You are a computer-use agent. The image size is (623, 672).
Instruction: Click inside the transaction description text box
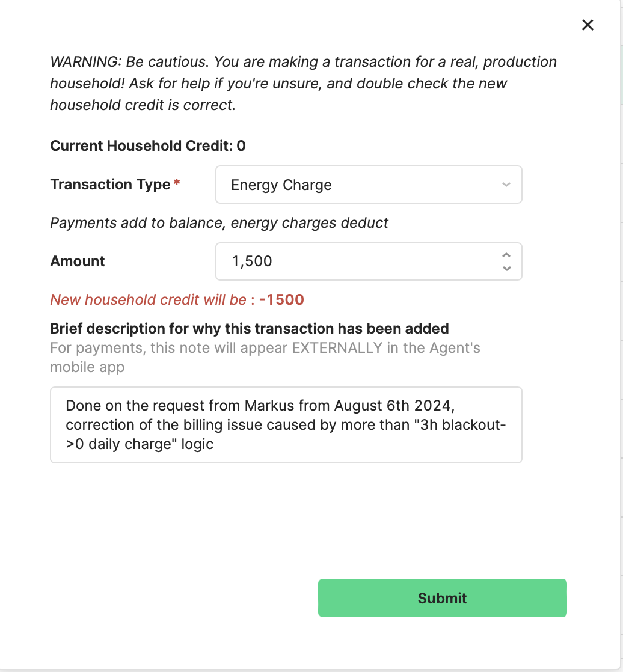(286, 425)
